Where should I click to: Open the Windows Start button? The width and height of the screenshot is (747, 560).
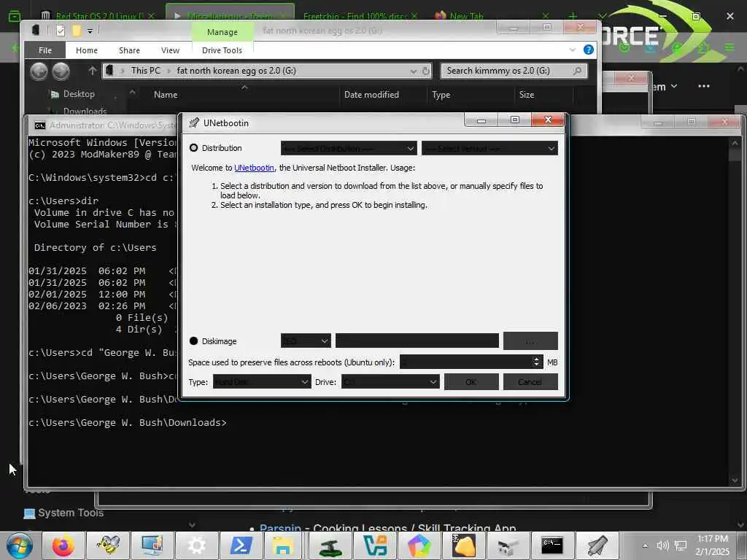click(x=19, y=545)
